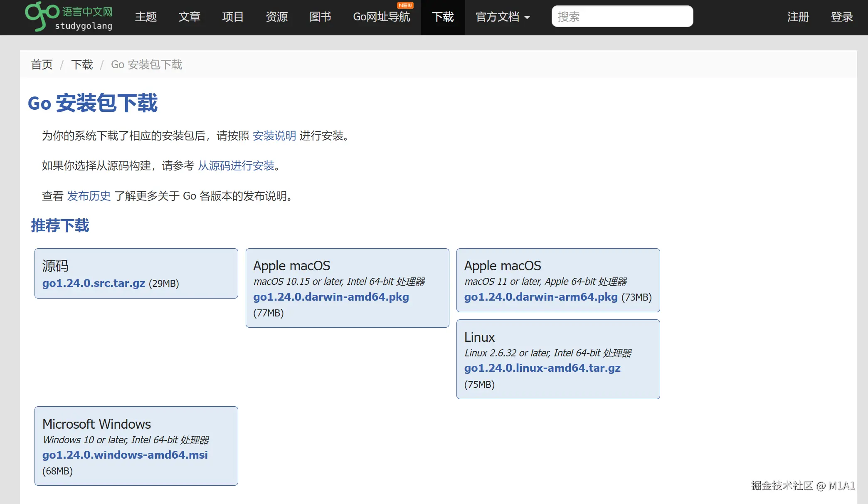Viewport: 868px width, 504px height.
Task: Expand the 官方文档 dropdown
Action: click(x=503, y=17)
